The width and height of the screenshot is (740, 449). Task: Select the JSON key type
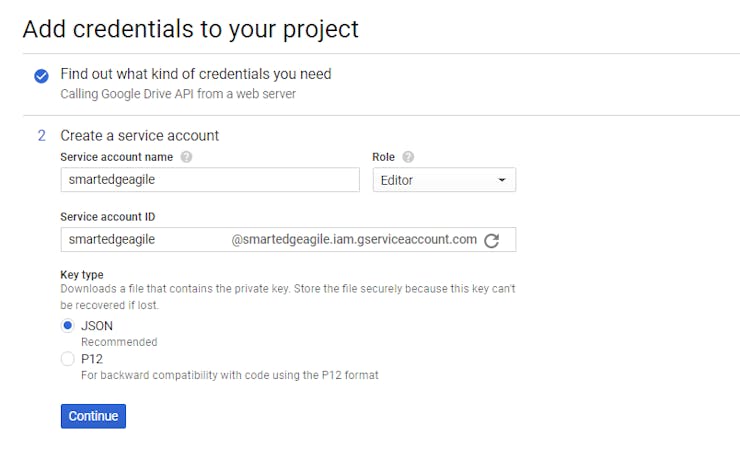(68, 325)
